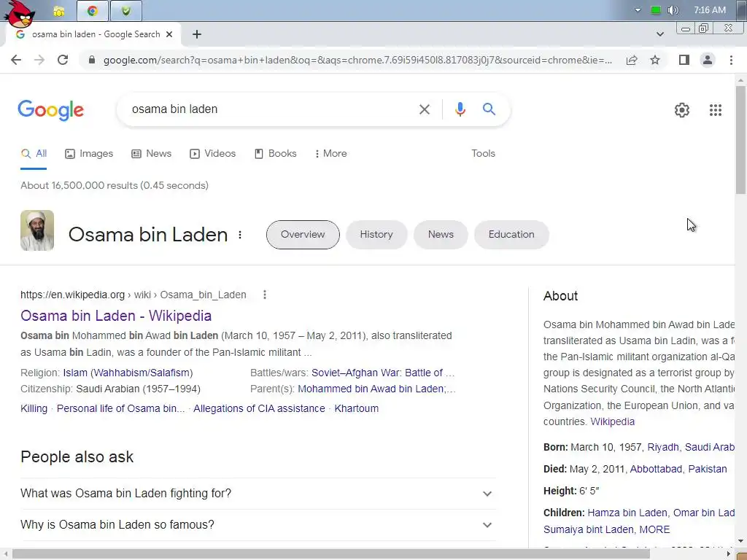The image size is (747, 560).
Task: Select the Chrome taskbar icon
Action: [x=93, y=11]
